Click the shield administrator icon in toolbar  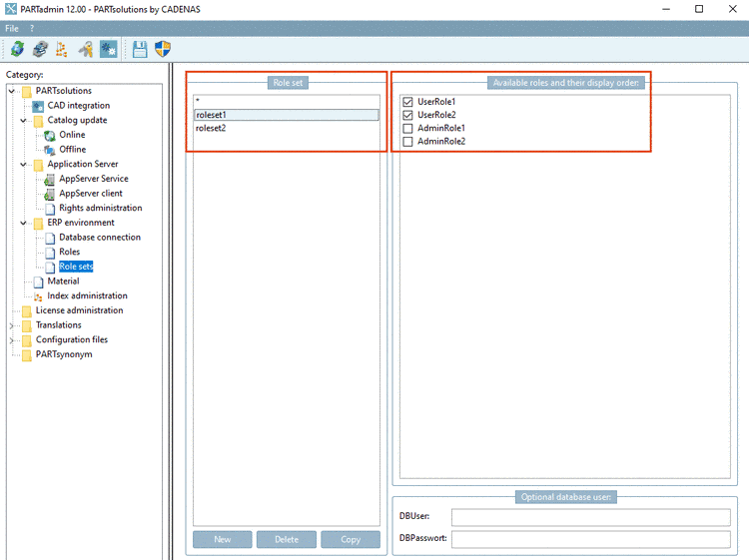(x=163, y=49)
